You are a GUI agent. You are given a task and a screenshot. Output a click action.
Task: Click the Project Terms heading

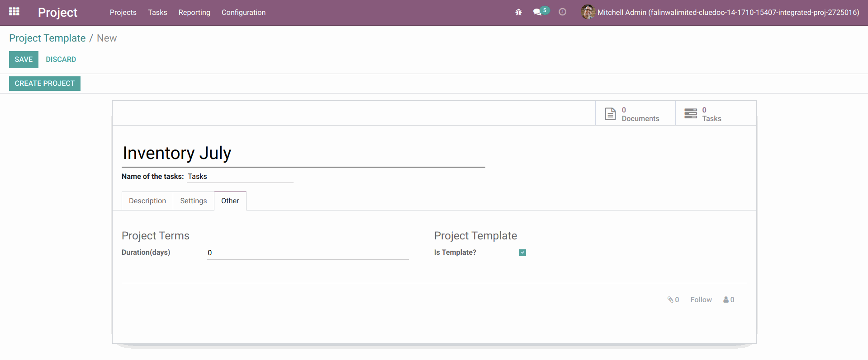pyautogui.click(x=156, y=236)
